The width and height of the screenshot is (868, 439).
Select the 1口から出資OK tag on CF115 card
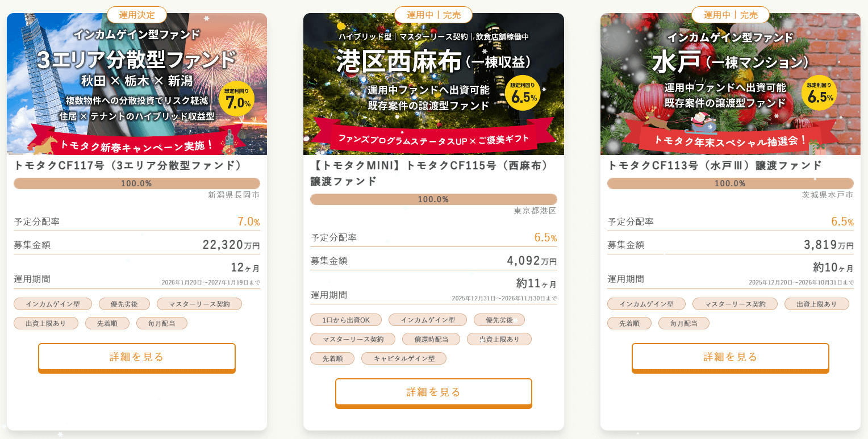[x=346, y=320]
